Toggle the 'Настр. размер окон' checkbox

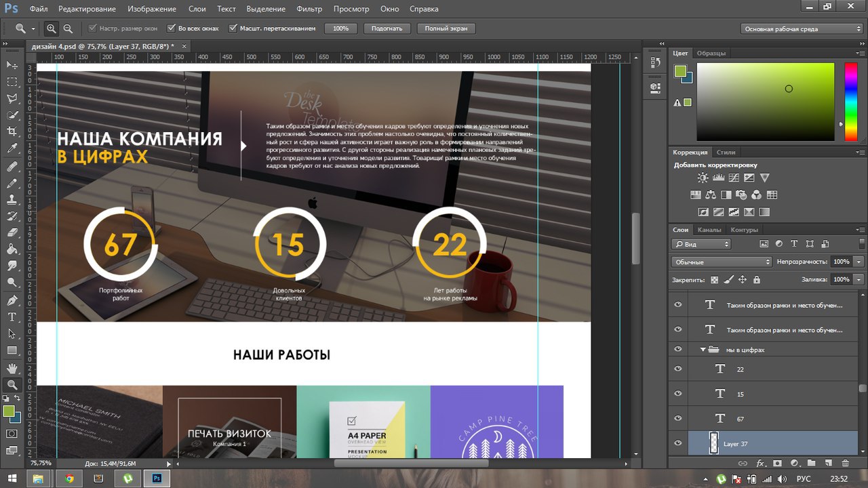tap(92, 28)
